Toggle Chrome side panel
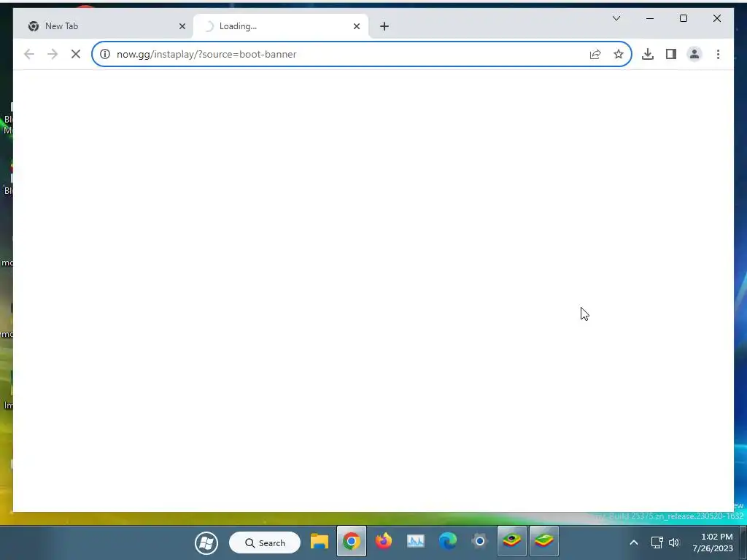747x560 pixels. coord(671,54)
